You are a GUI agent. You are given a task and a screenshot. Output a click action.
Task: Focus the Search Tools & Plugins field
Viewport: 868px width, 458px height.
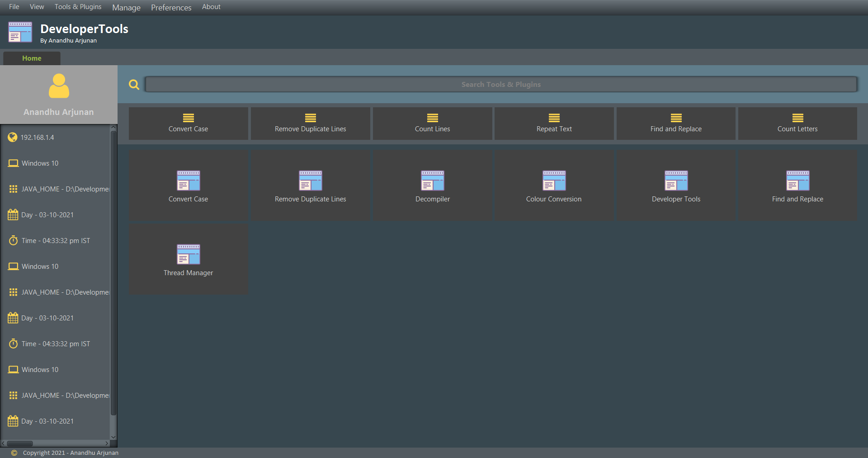point(501,84)
